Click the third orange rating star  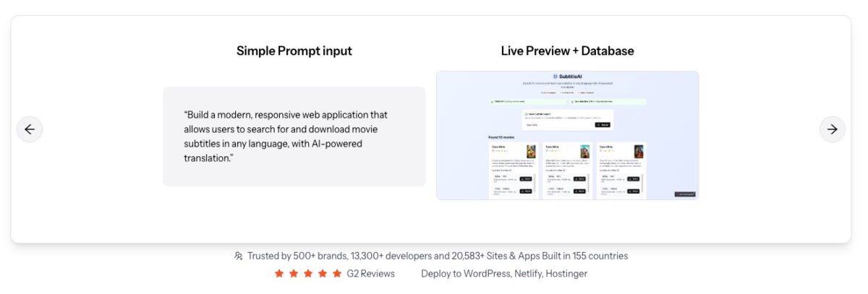(308, 274)
